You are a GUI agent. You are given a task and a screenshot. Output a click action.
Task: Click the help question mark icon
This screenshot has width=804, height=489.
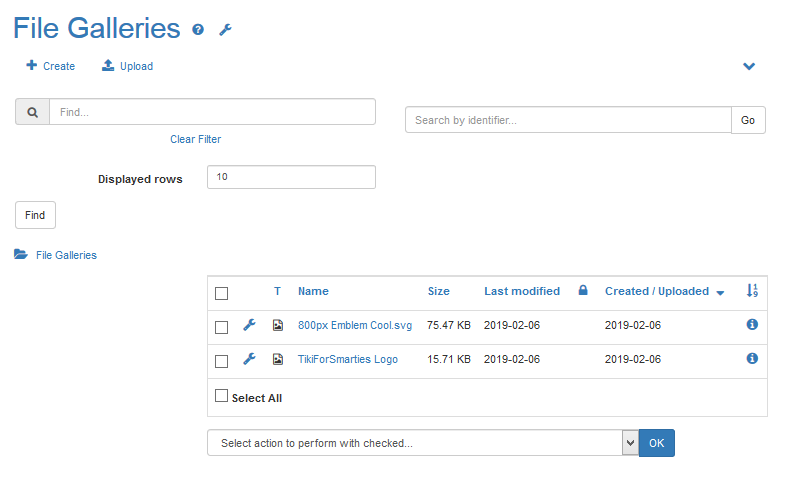click(198, 30)
